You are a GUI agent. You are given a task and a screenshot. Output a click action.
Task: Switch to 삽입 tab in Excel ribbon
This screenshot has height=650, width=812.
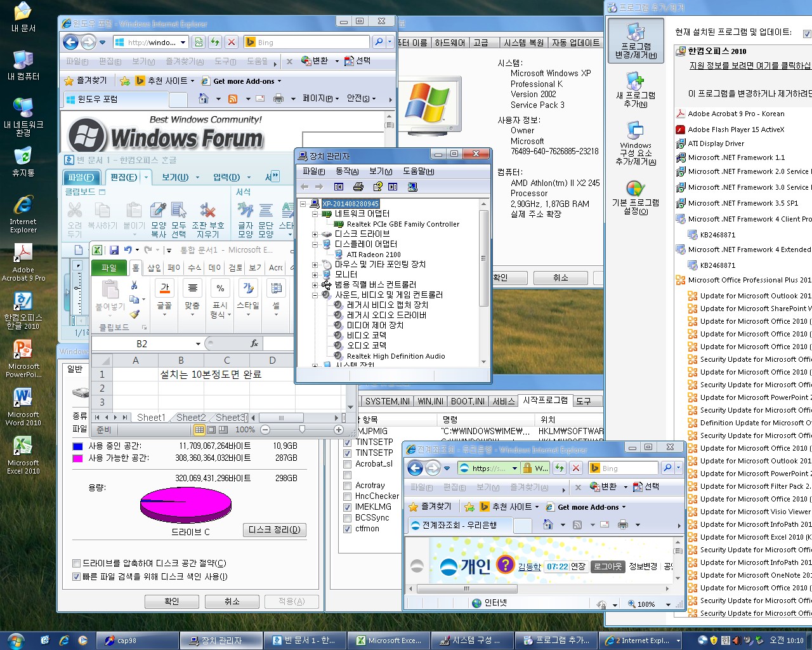point(154,268)
